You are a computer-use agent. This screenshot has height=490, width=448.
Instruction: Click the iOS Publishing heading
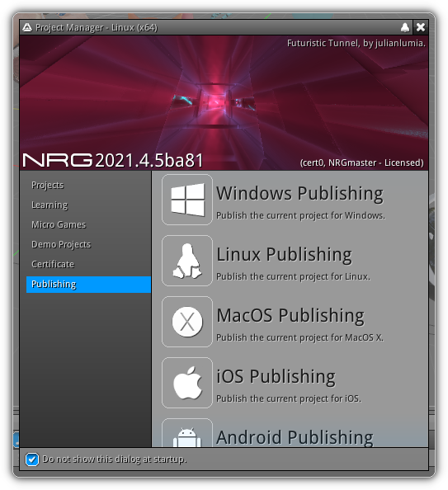click(276, 376)
